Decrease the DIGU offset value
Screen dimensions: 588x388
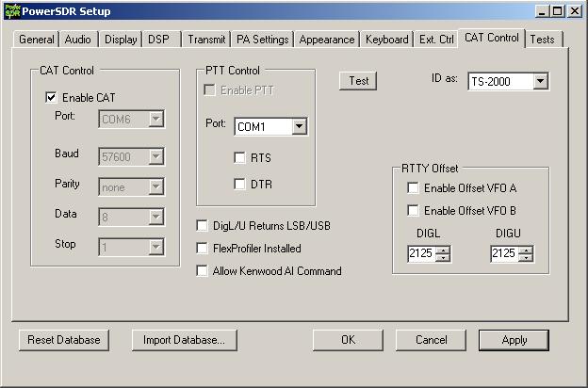coord(526,257)
